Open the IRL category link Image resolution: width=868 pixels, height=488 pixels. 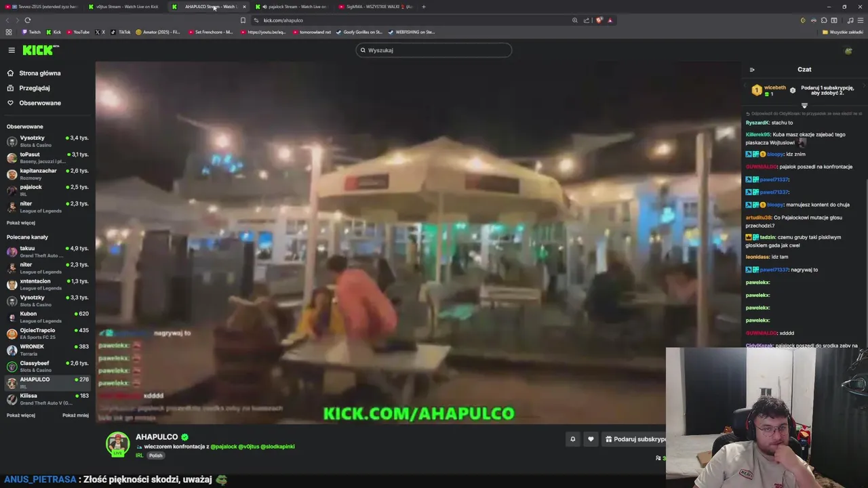(139, 455)
